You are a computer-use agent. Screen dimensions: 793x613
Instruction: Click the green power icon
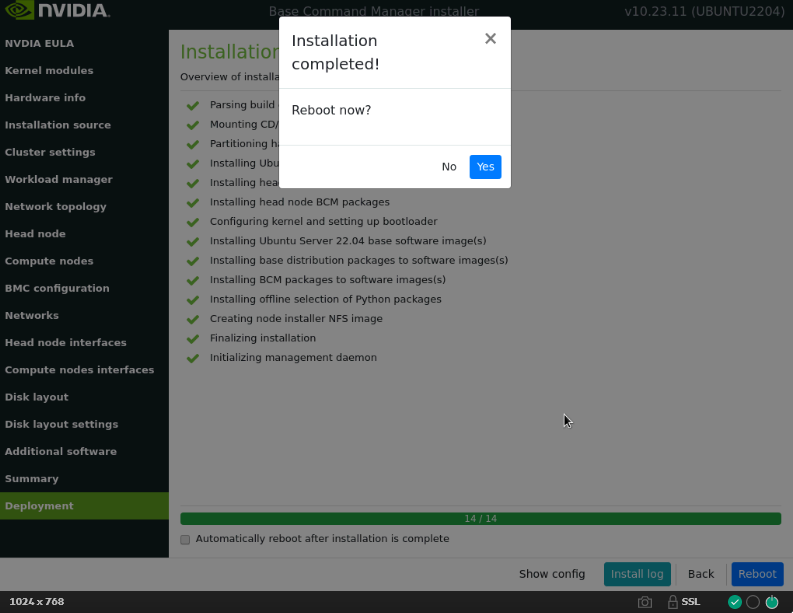pyautogui.click(x=771, y=602)
